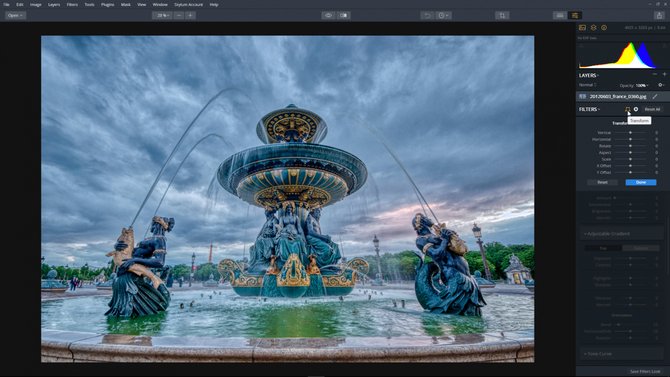
Task: Click the layer thumbnail icon
Action: 582,97
